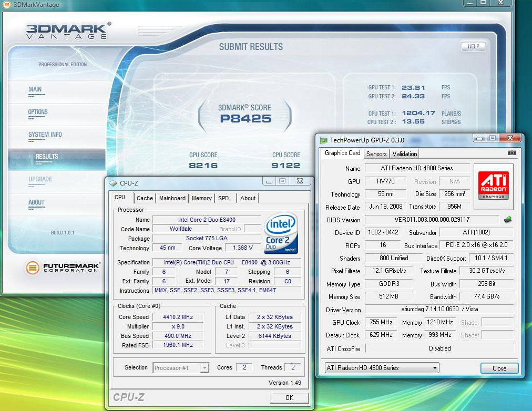
Task: Click the CPU SCORE value 9122
Action: point(285,166)
